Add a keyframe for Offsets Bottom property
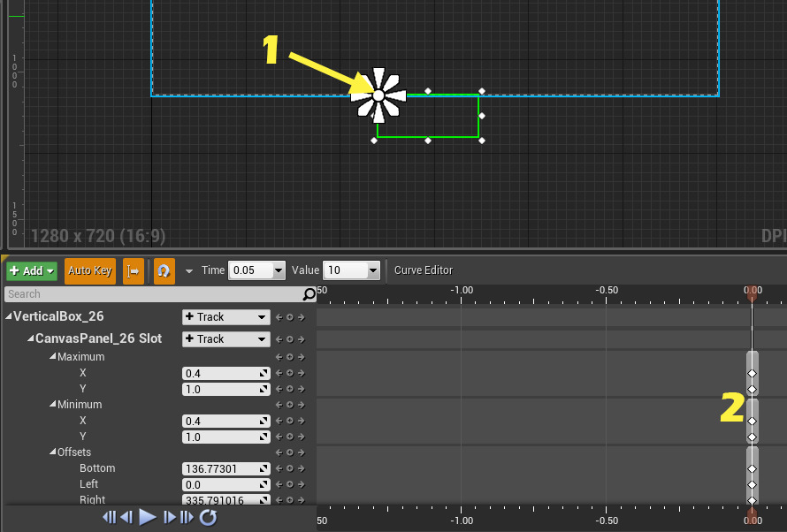Screen dimensions: 787x532 289,468
